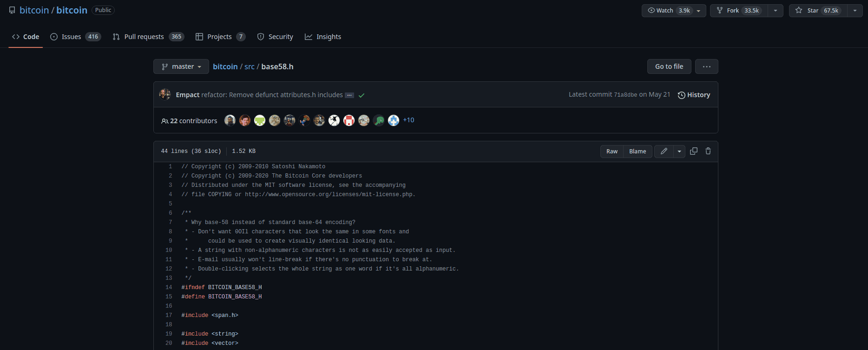Viewport: 868px width, 350px height.
Task: Click the repository icon beside bitcoin/bitcoin
Action: click(12, 10)
